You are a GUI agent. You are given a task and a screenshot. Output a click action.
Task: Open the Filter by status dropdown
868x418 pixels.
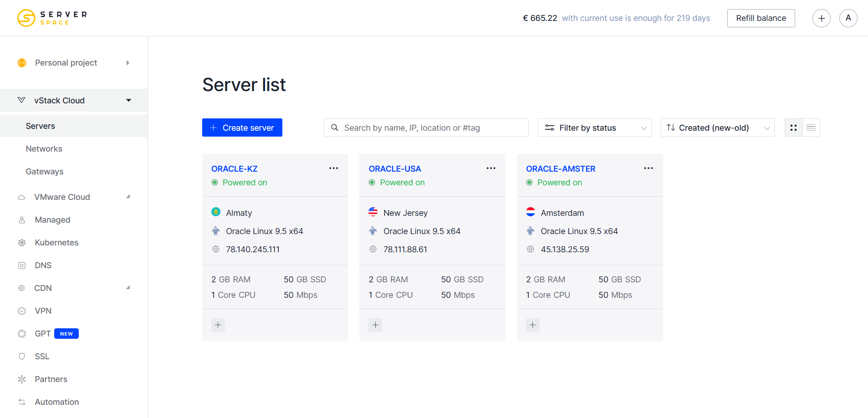click(x=595, y=127)
